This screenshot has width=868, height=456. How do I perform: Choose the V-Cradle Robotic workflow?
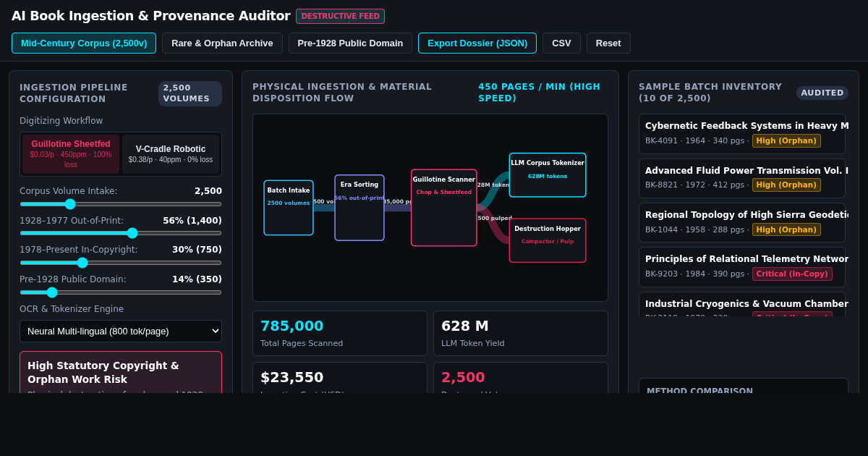pos(171,154)
